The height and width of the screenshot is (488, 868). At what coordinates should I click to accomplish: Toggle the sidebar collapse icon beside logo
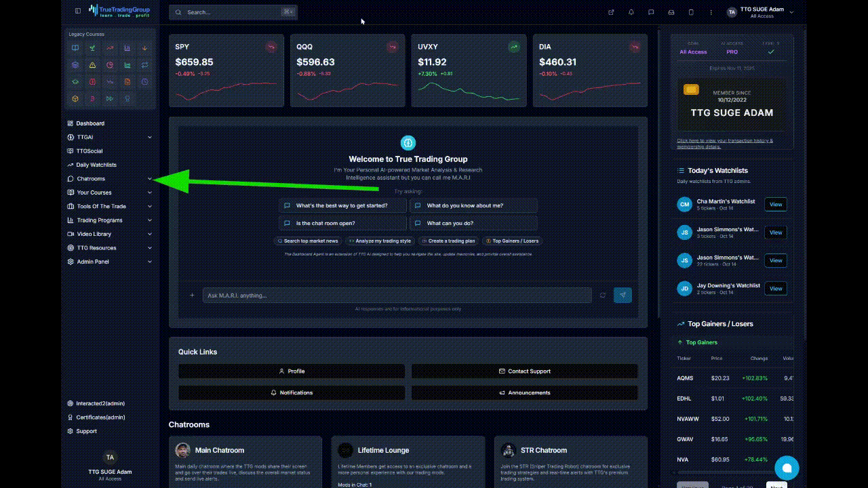pyautogui.click(x=78, y=12)
